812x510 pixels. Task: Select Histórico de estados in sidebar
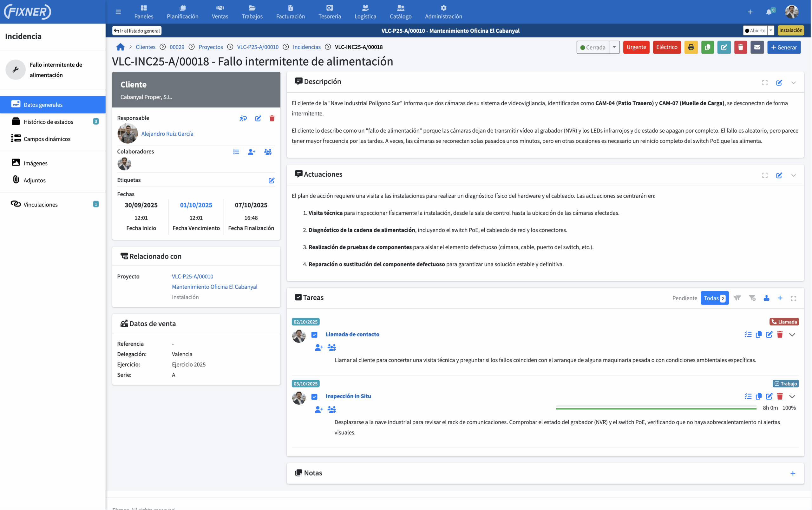[x=48, y=122]
